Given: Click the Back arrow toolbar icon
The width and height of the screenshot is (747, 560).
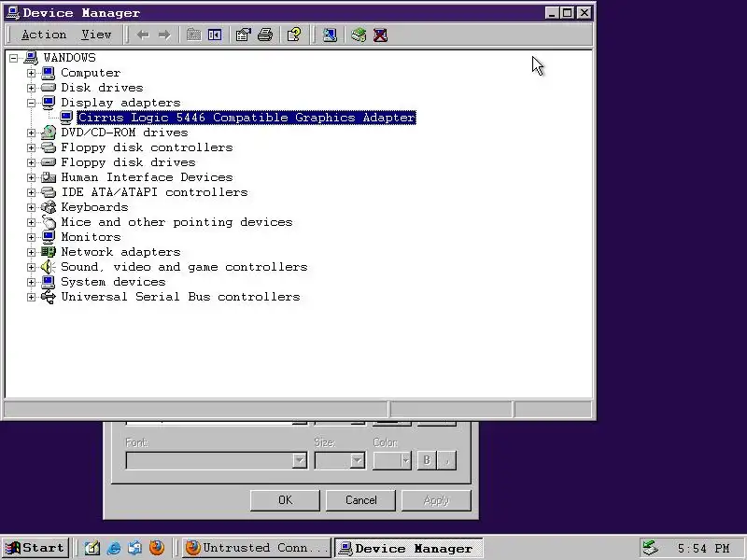Looking at the screenshot, I should click(x=143, y=35).
